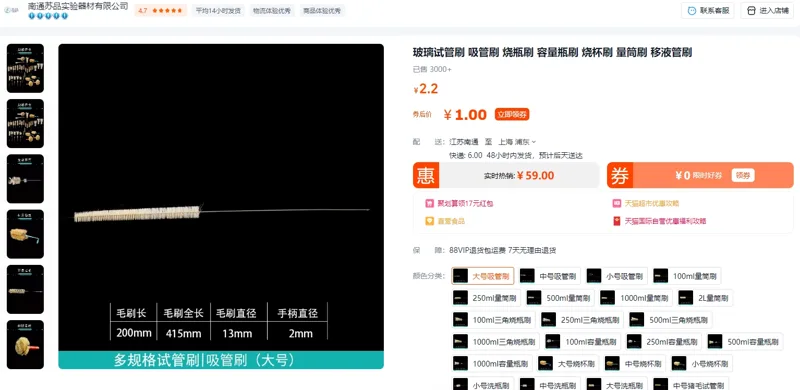Choose the 1000ml量筒刷 option

[636, 298]
